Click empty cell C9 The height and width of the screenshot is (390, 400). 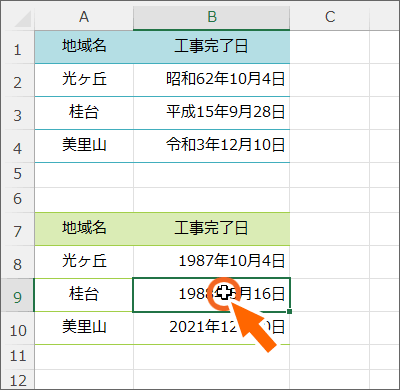coord(330,295)
